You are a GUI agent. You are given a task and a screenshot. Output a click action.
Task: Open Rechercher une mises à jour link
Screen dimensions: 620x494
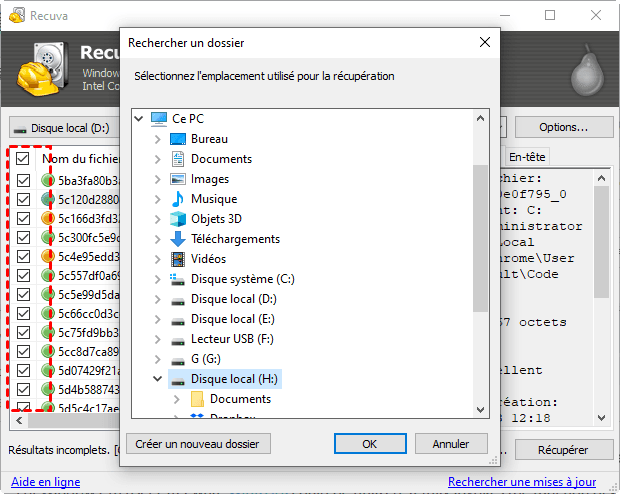[522, 482]
